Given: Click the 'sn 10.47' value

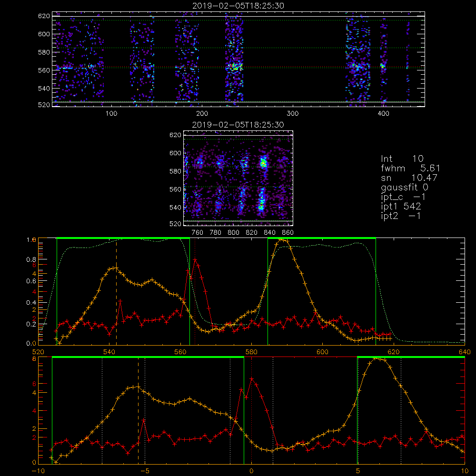Looking at the screenshot, I should pos(409,178).
